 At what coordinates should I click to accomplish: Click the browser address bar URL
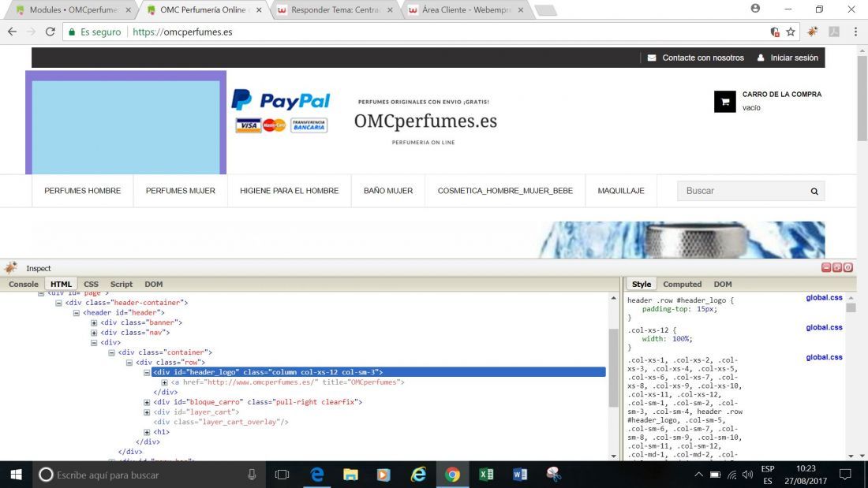183,32
